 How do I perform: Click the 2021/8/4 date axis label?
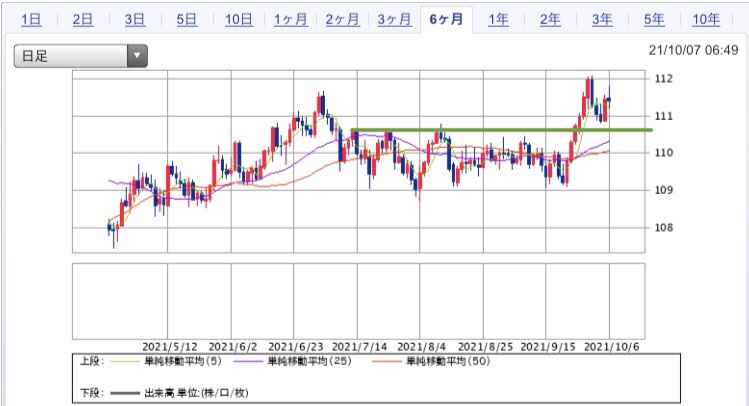coord(421,347)
